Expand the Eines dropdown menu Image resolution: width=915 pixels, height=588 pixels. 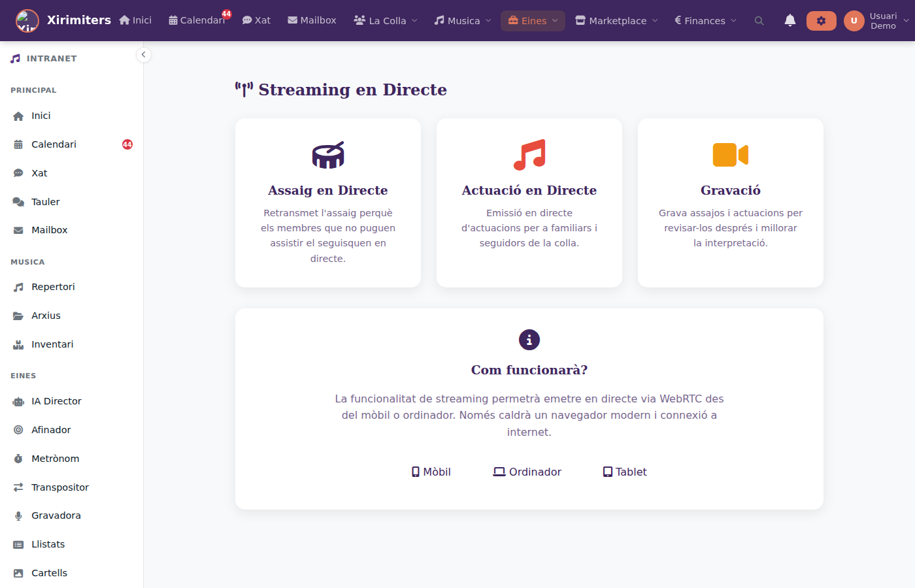[x=533, y=20]
